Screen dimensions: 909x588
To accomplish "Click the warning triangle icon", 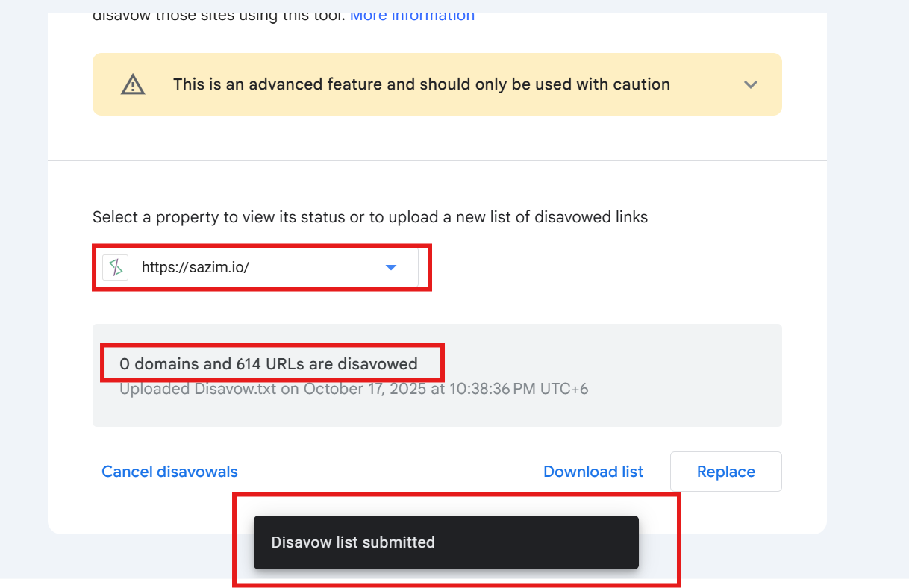I will click(x=133, y=84).
